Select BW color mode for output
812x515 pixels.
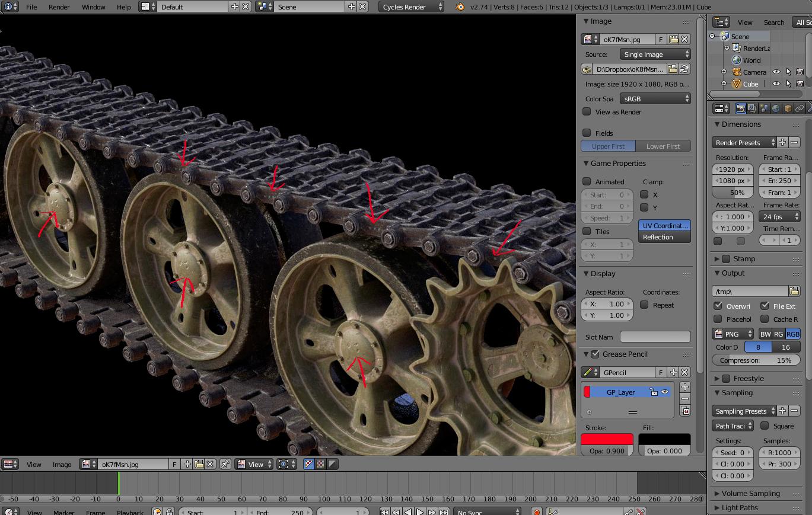765,334
